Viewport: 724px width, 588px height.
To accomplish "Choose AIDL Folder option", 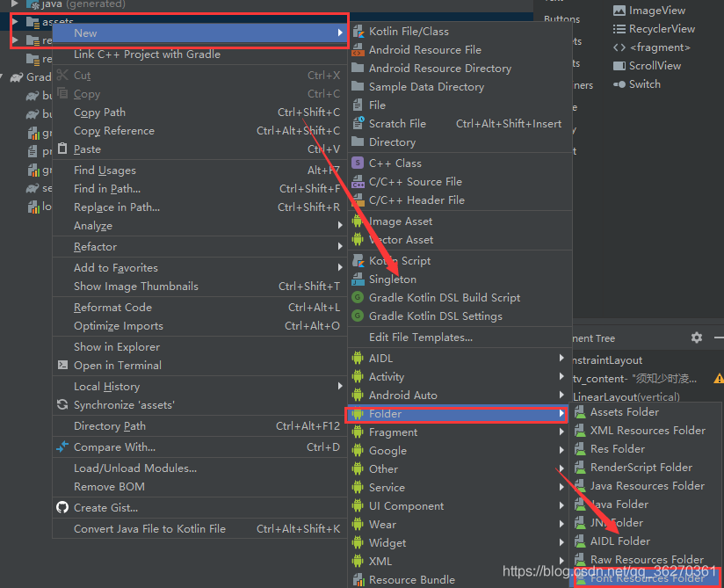I will pos(646,541).
